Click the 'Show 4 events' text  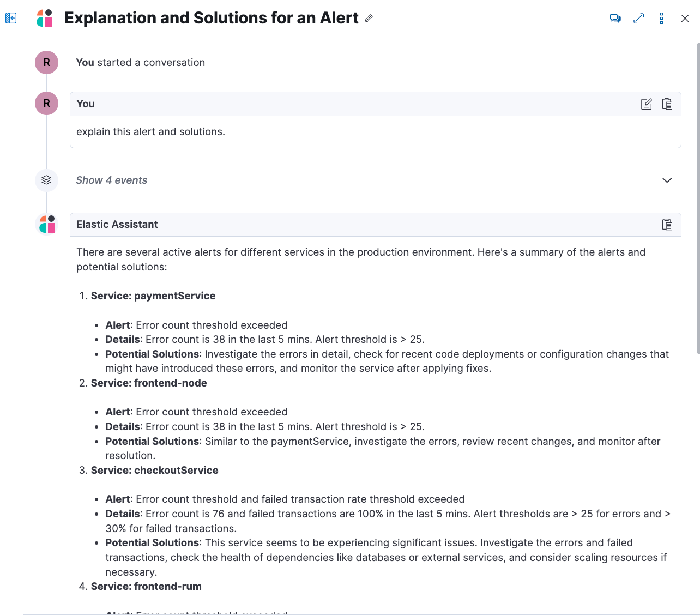(112, 180)
